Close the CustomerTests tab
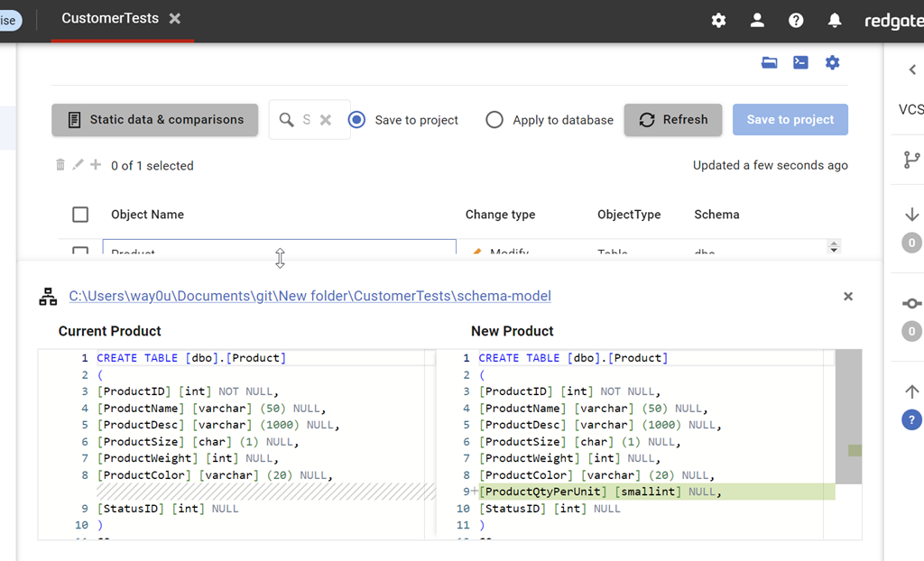 pos(175,19)
